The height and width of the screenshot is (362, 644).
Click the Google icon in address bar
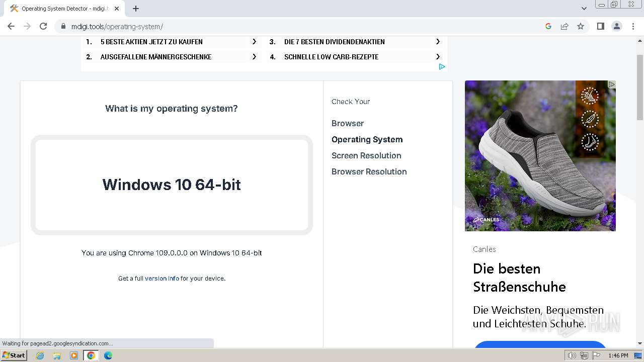point(548,26)
